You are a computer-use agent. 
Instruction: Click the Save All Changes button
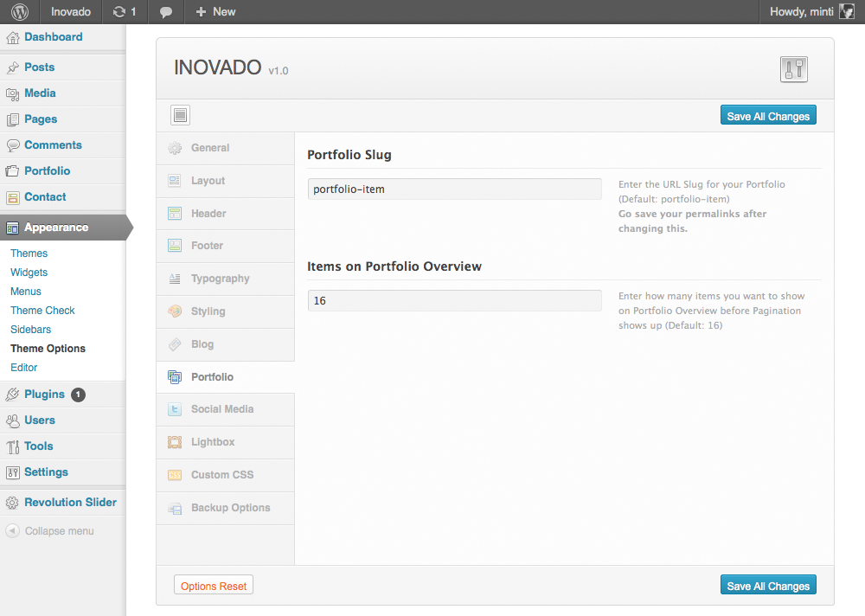tap(768, 114)
